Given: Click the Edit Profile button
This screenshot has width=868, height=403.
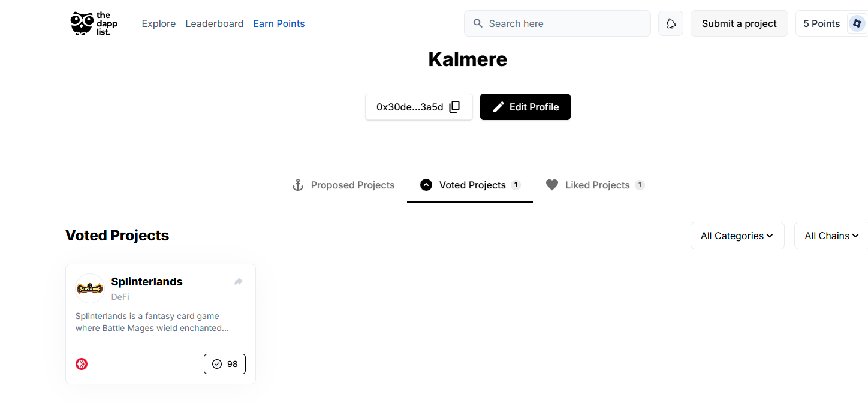Looking at the screenshot, I should point(525,107).
